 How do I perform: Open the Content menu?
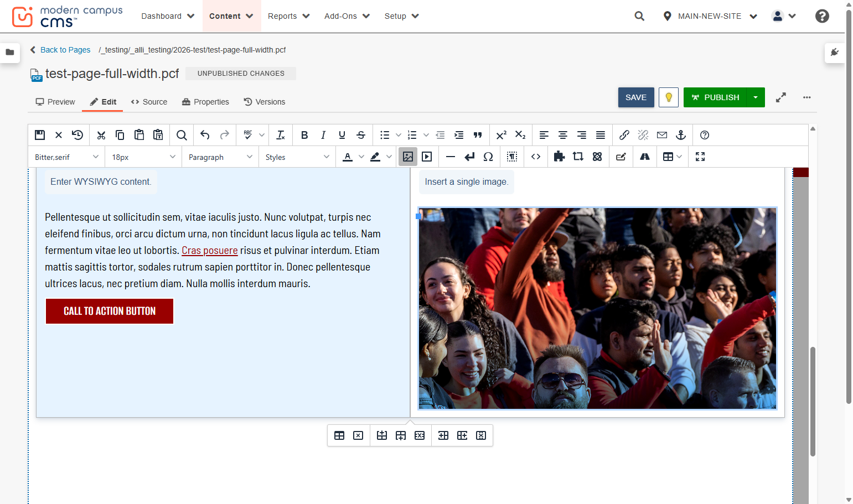click(x=231, y=16)
